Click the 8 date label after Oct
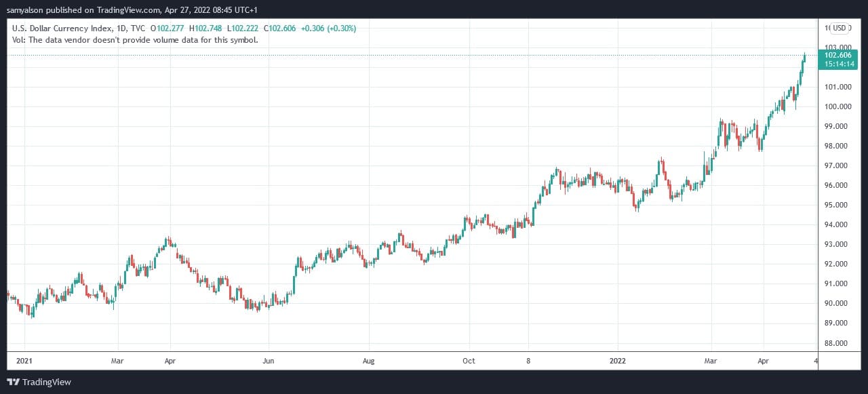 coord(528,361)
